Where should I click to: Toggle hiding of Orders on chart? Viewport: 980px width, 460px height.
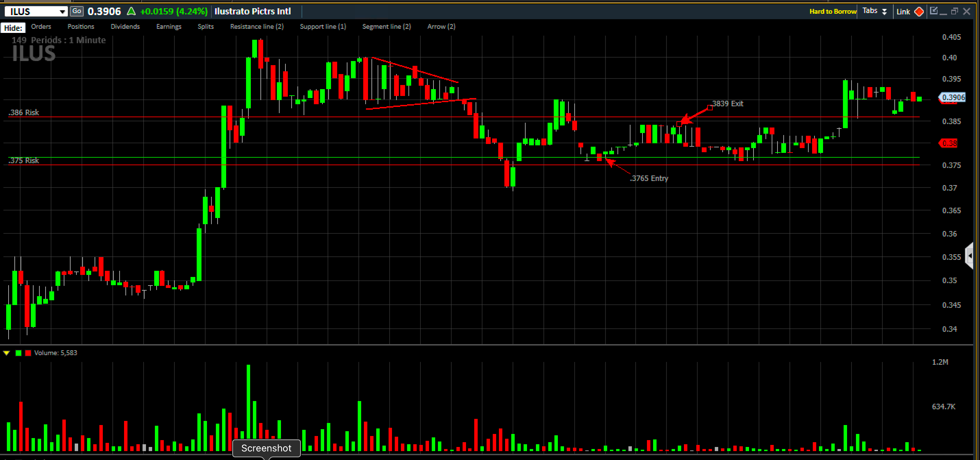(x=41, y=27)
